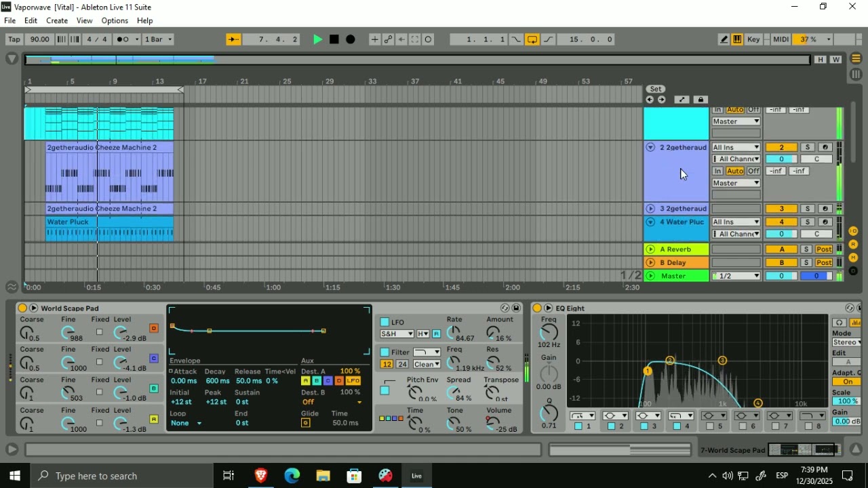Viewport: 868px width, 488px height.
Task: Toggle Lock Envelopes padlock icon
Action: point(701,100)
